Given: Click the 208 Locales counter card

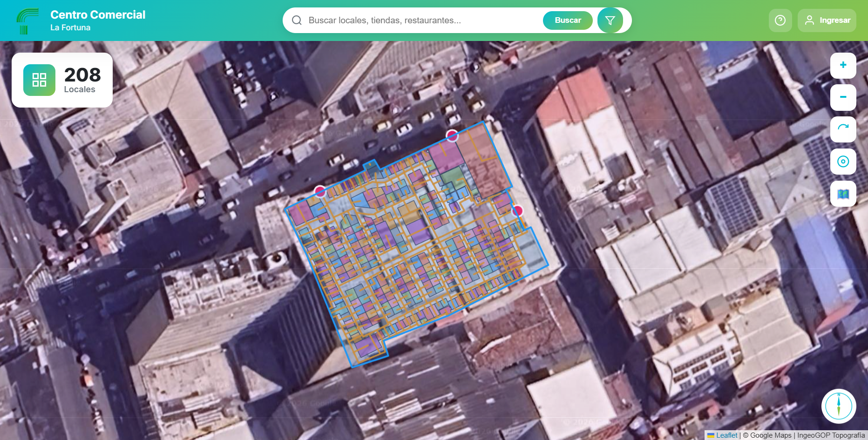Looking at the screenshot, I should (62, 80).
